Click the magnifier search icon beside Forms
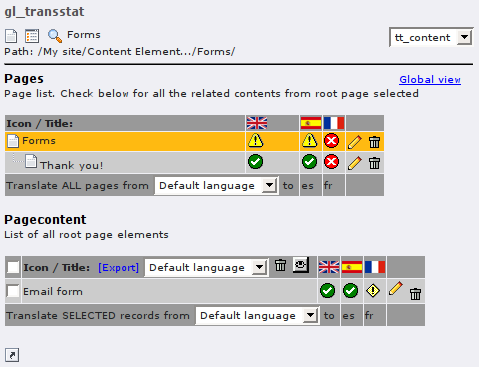Image resolution: width=479 pixels, height=367 pixels. 55,36
